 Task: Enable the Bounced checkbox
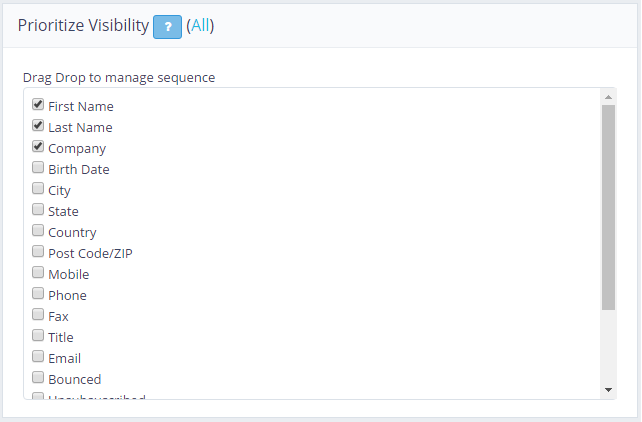pyautogui.click(x=38, y=378)
